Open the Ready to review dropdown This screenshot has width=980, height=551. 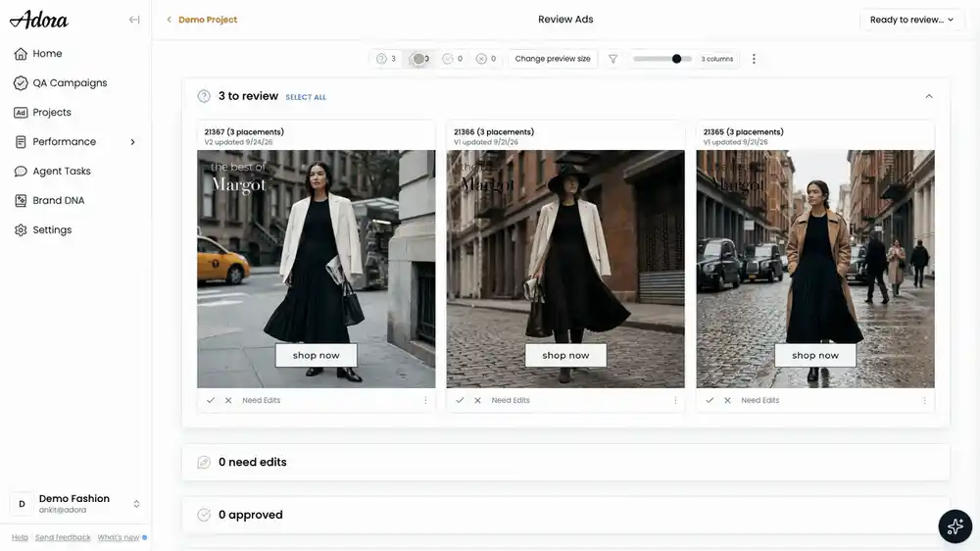911,20
